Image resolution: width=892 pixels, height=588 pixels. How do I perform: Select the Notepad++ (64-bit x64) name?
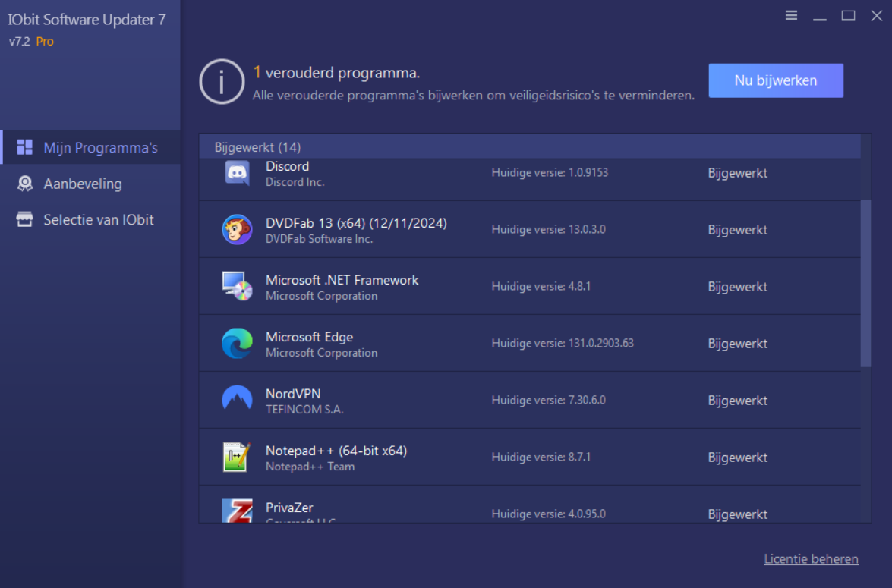336,451
